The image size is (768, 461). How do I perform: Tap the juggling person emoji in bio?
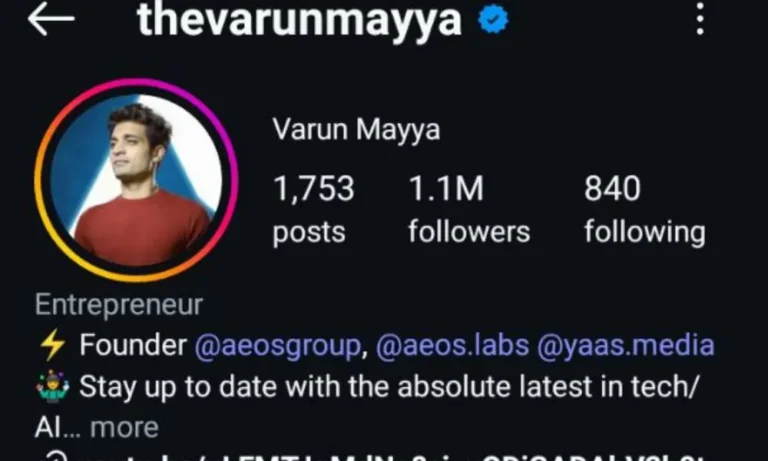click(52, 387)
